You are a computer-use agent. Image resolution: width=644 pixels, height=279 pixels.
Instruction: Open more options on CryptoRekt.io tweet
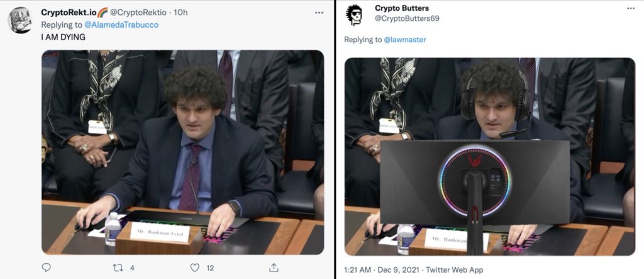click(x=319, y=13)
